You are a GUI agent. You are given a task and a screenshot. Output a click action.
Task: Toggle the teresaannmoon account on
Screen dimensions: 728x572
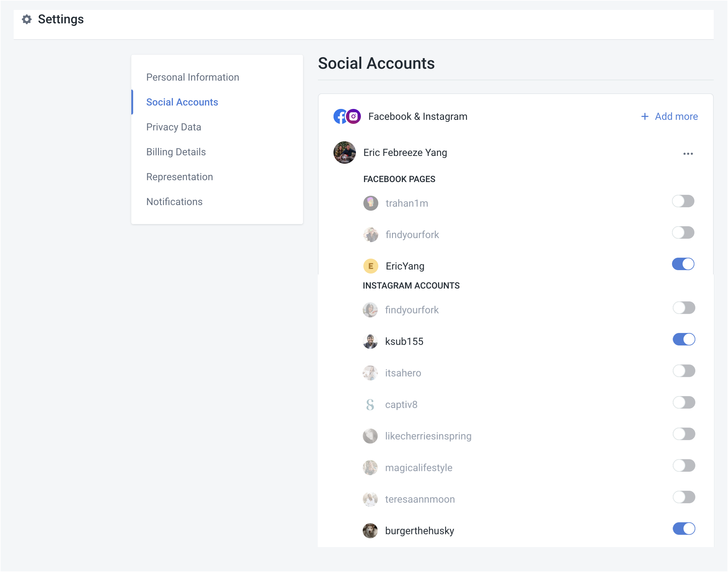click(x=684, y=497)
